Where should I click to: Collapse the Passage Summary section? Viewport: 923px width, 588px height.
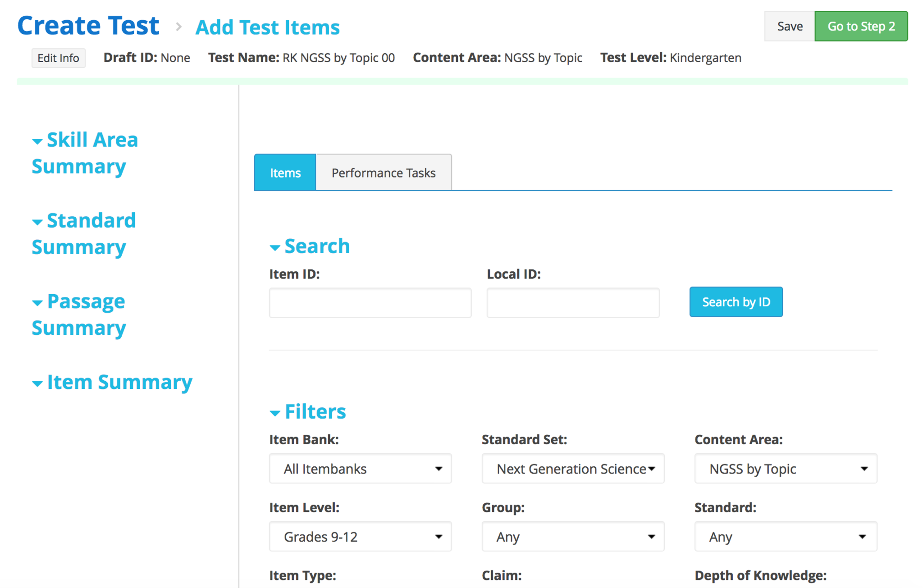[x=38, y=303]
